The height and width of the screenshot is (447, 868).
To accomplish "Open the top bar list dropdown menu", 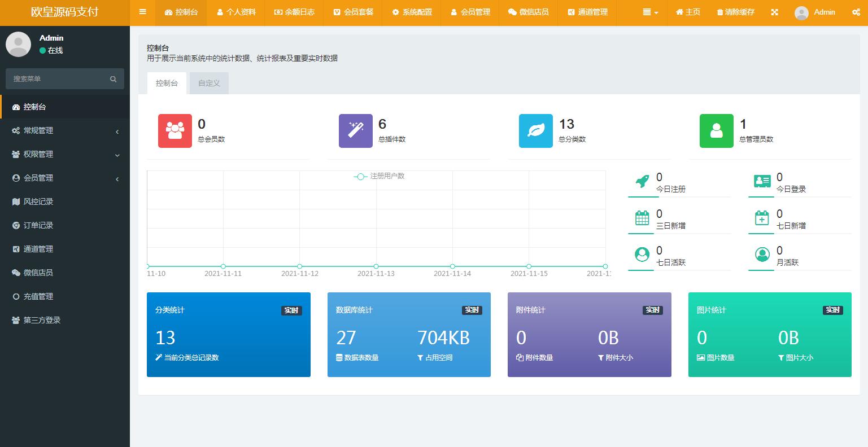I will (651, 12).
